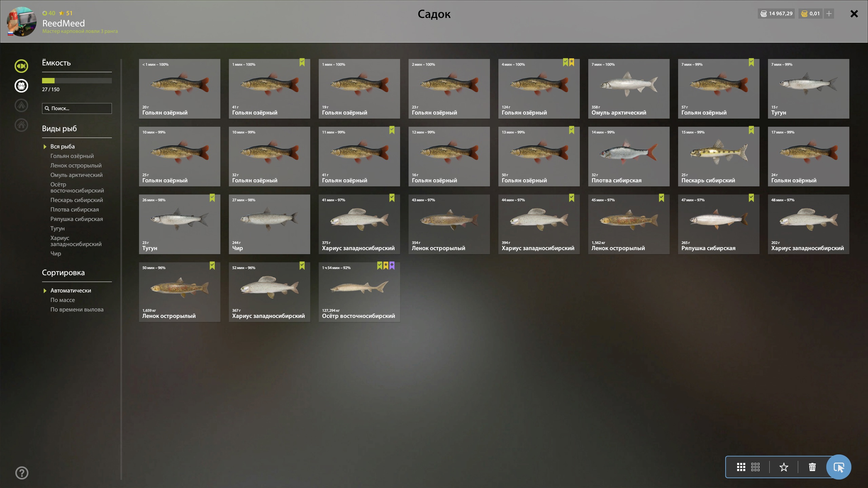Image resolution: width=868 pixels, height=488 pixels.
Task: Mark selected fish with the star icon
Action: 784,467
